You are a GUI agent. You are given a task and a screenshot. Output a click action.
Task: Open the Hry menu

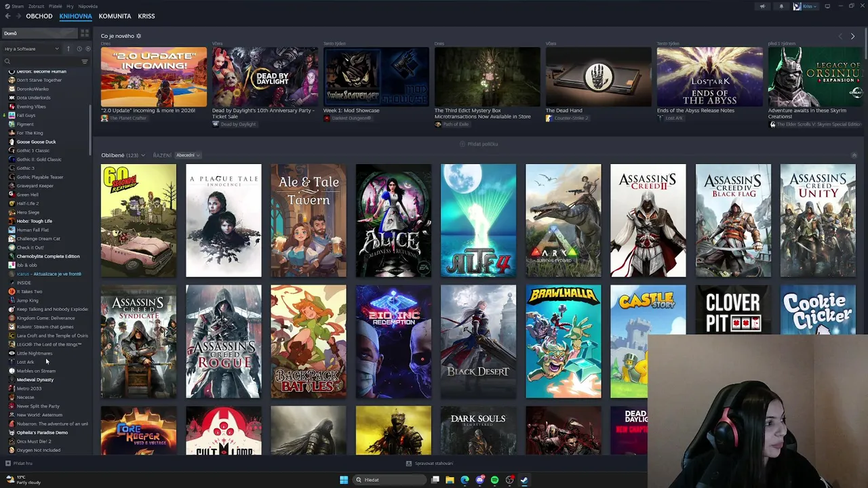pyautogui.click(x=70, y=6)
